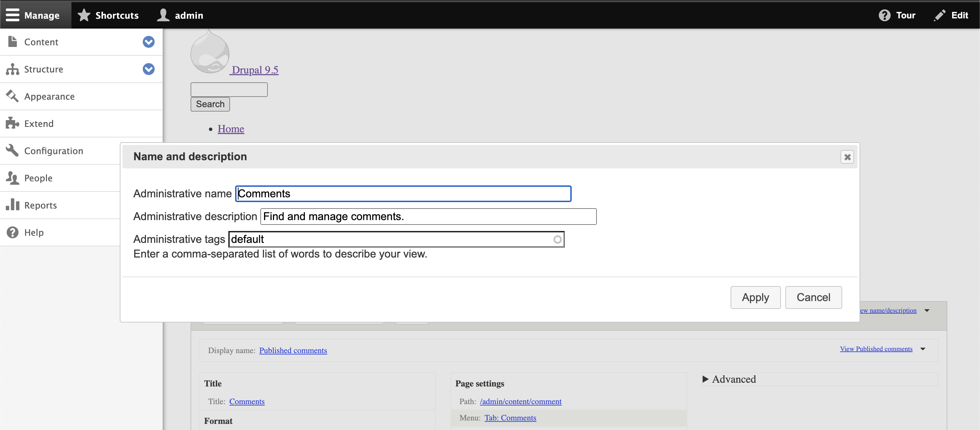The width and height of the screenshot is (980, 430).
Task: Start the site Tour via help icon
Action: pyautogui.click(x=885, y=15)
